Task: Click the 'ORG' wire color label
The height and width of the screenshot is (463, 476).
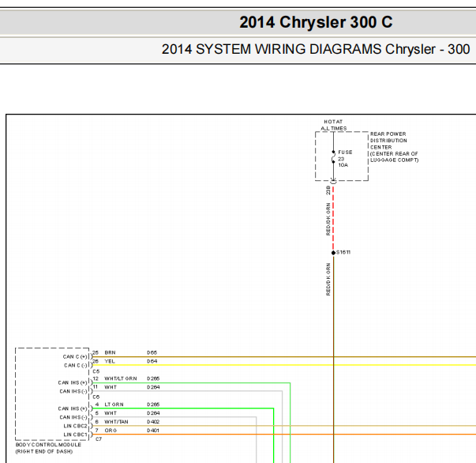Action: pyautogui.click(x=111, y=431)
